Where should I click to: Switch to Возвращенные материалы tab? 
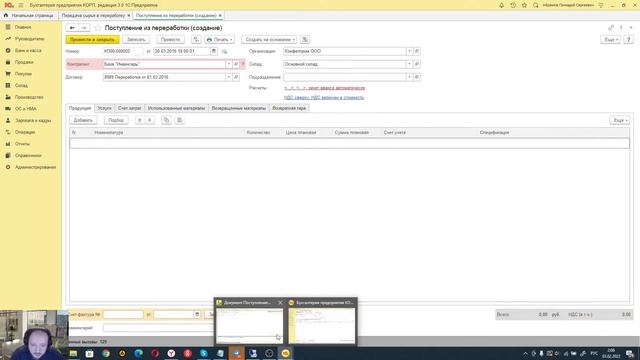(x=239, y=108)
